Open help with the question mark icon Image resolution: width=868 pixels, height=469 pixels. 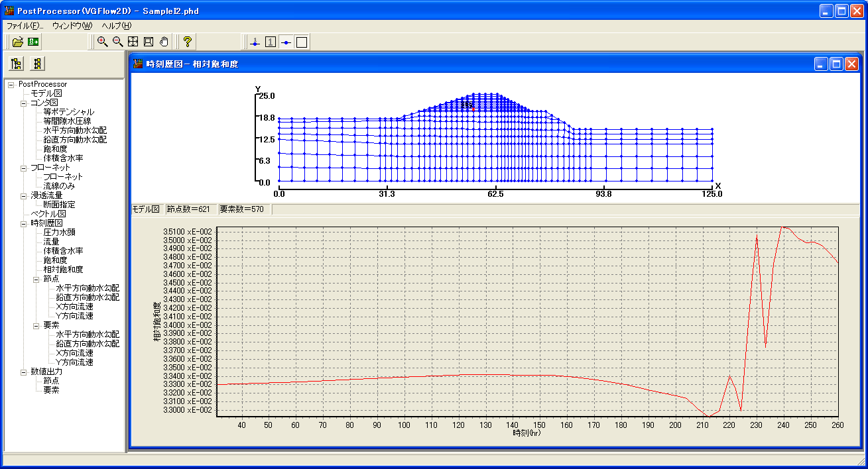click(x=188, y=42)
